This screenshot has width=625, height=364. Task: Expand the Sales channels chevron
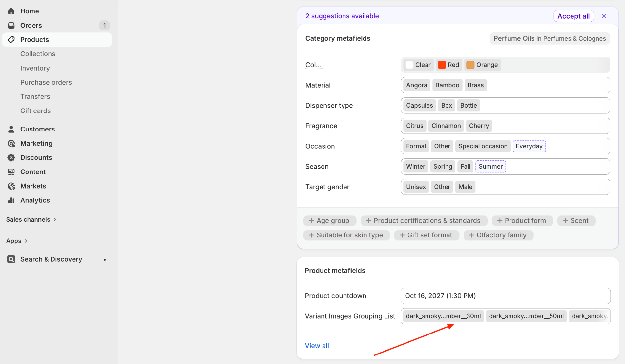(55, 220)
